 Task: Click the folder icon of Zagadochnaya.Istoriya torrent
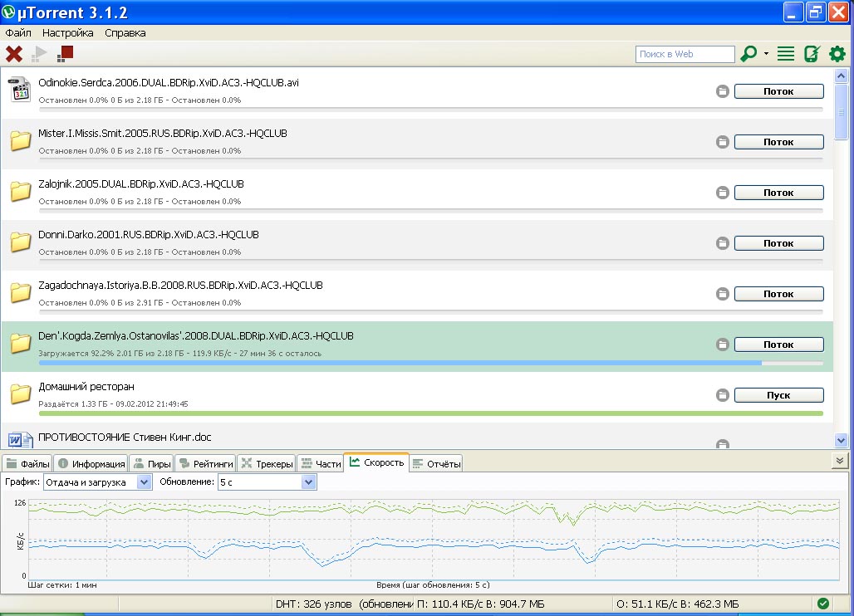pyautogui.click(x=20, y=292)
